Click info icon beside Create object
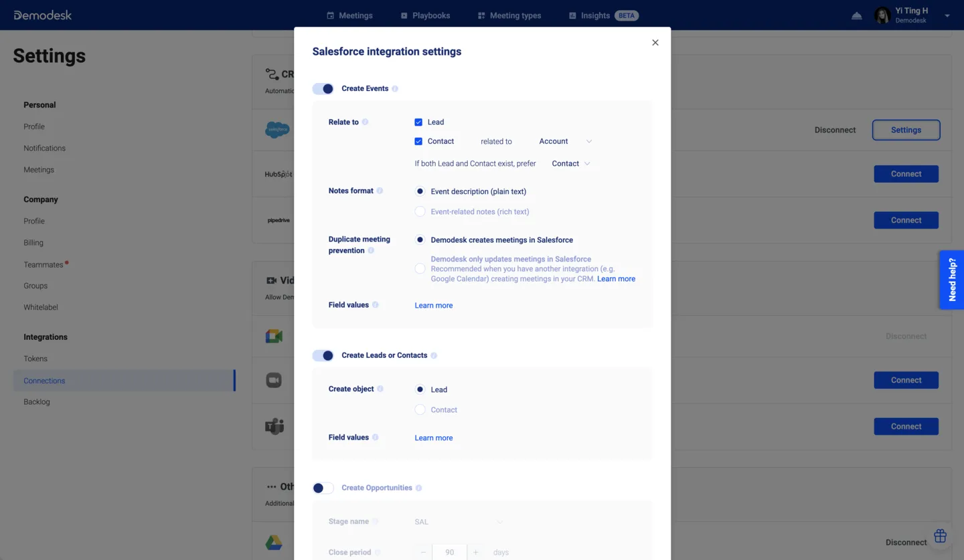The height and width of the screenshot is (560, 964). point(380,389)
